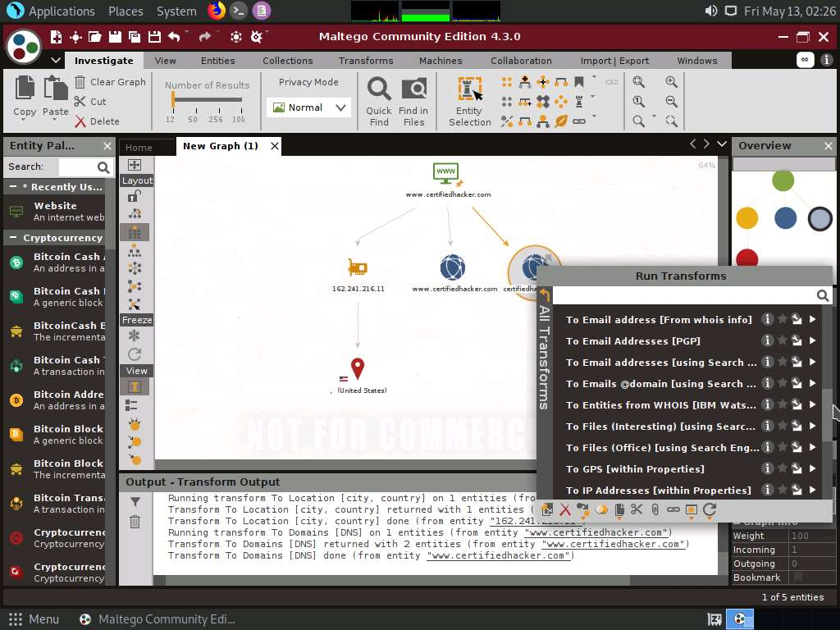This screenshot has width=840, height=630.
Task: Filter the Transform Output with funnel icon
Action: [x=135, y=501]
